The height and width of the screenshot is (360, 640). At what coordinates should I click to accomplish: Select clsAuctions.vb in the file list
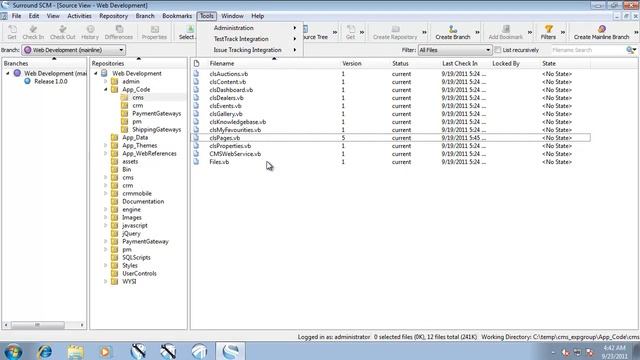coord(229,74)
